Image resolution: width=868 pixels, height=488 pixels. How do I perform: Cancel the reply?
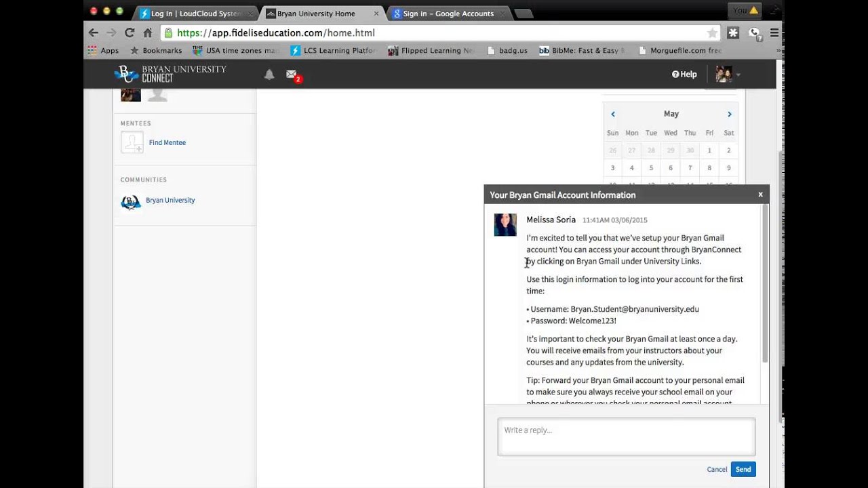(x=717, y=469)
